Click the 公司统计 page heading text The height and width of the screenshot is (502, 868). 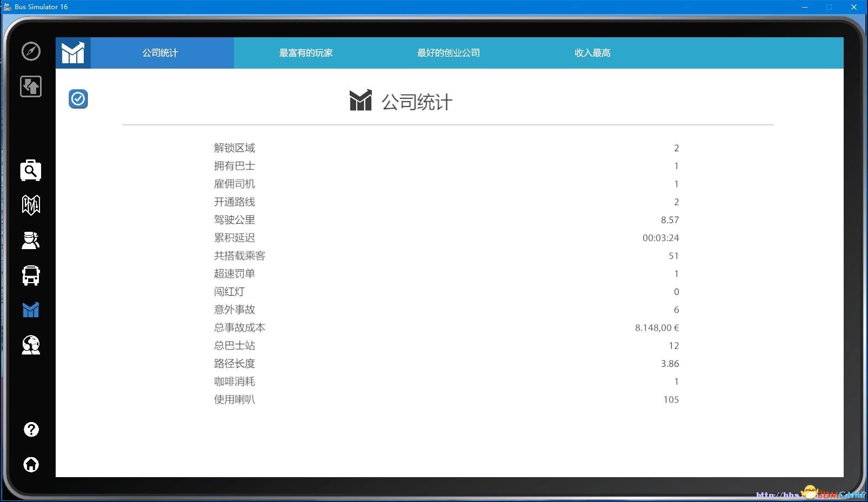coord(417,102)
